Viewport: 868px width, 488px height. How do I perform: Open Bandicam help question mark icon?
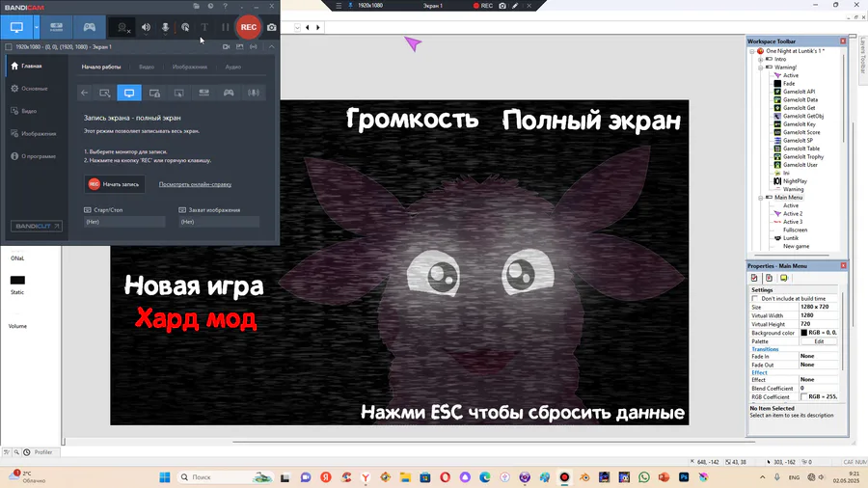pos(225,6)
